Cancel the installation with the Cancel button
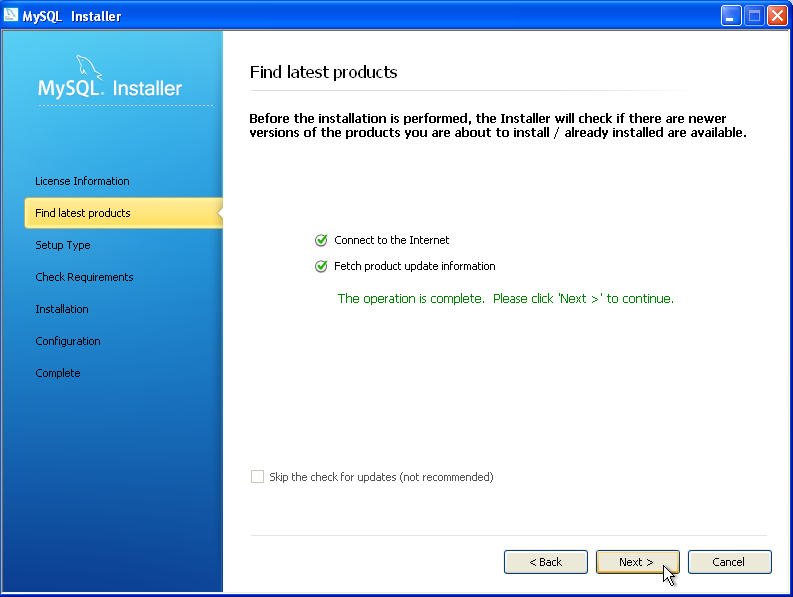This screenshot has height=597, width=793. 729,562
